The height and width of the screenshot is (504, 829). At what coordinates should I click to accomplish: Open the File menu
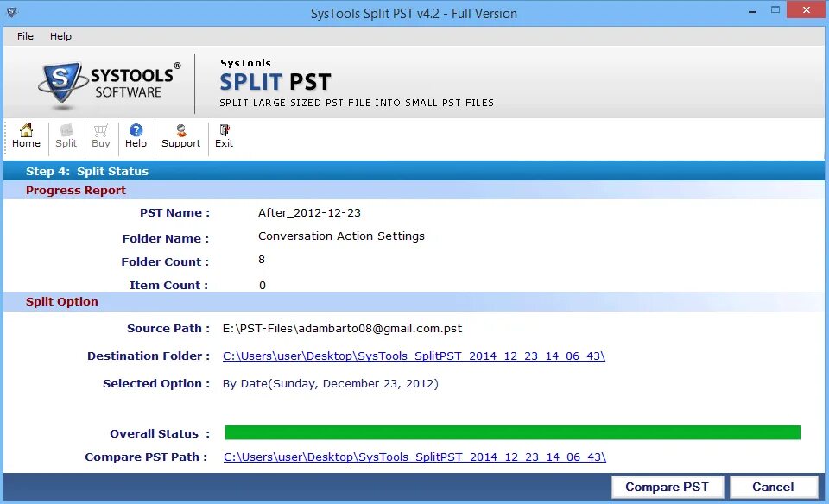tap(25, 36)
